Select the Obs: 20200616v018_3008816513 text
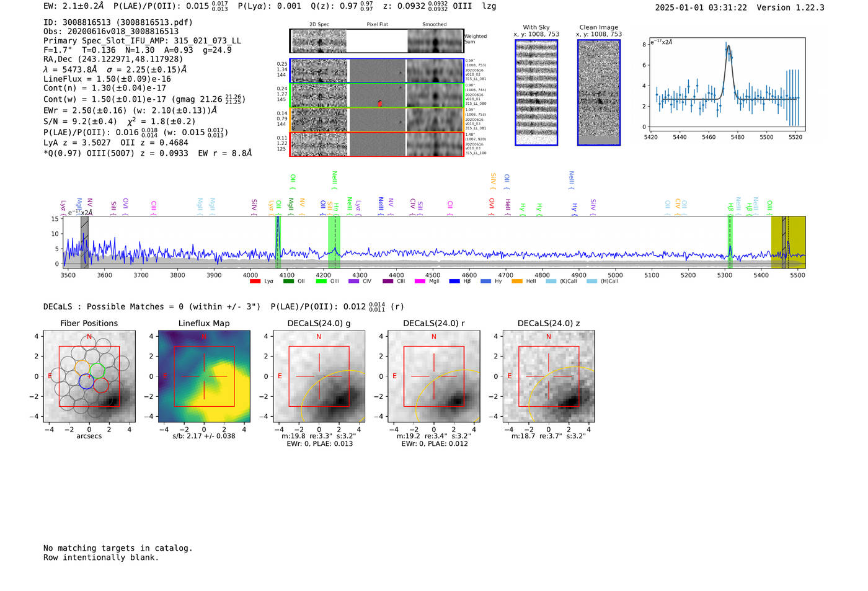 pos(111,32)
